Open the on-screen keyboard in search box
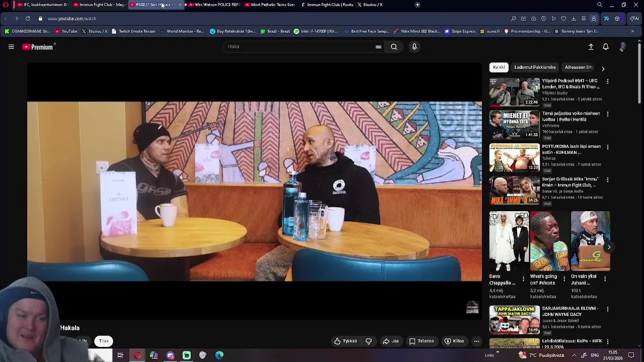 [x=378, y=47]
